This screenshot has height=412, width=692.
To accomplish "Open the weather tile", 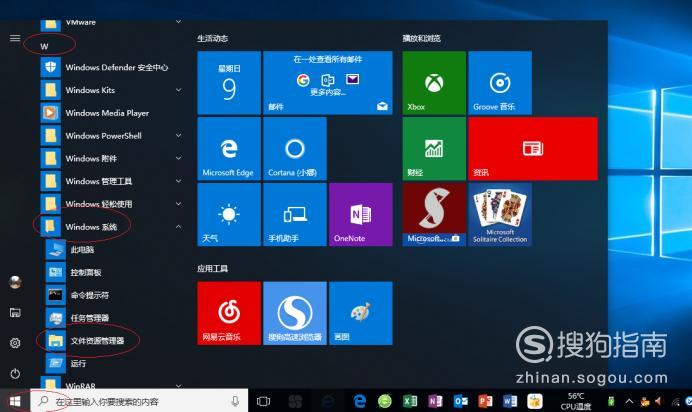I will 229,214.
